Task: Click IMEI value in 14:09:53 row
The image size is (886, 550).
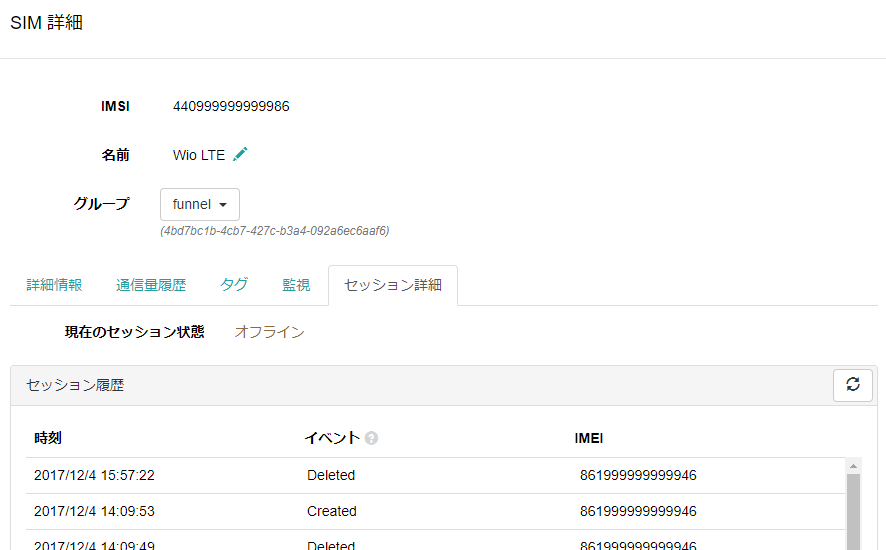Action: [638, 512]
